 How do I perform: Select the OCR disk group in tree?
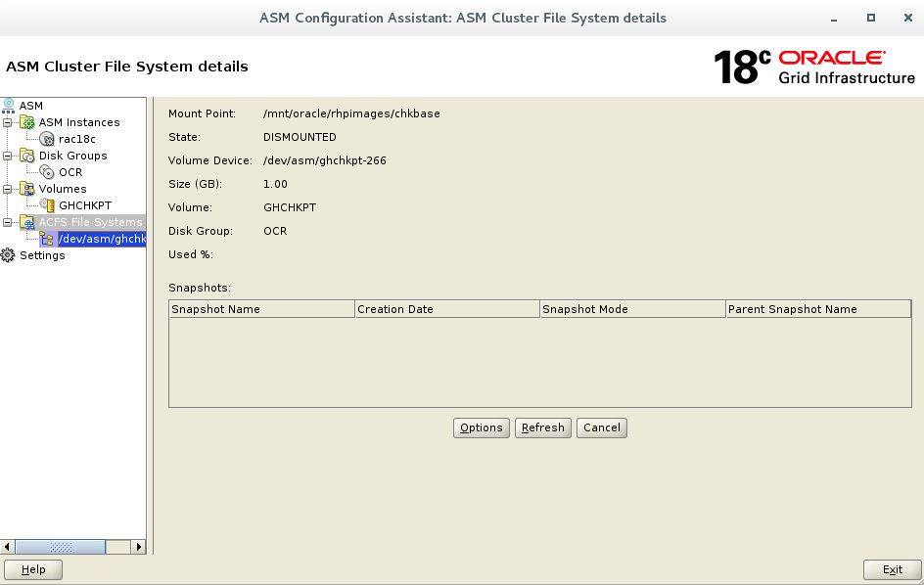[70, 172]
